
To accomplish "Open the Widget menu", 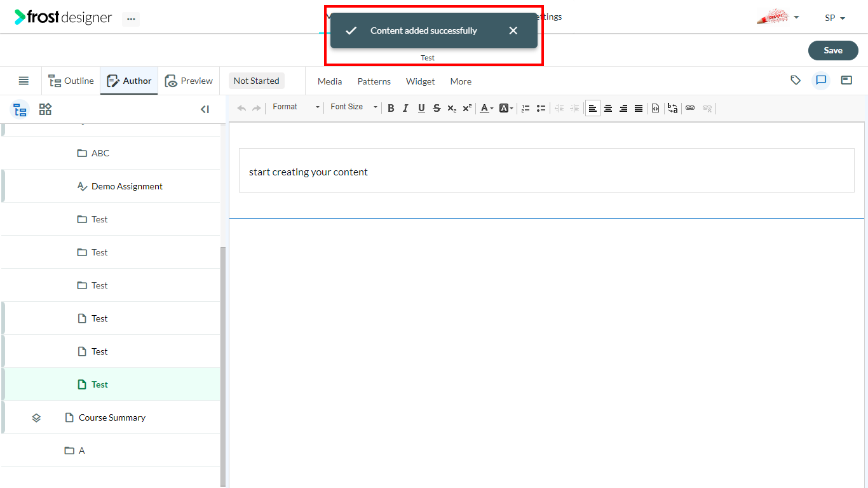I will tap(421, 81).
